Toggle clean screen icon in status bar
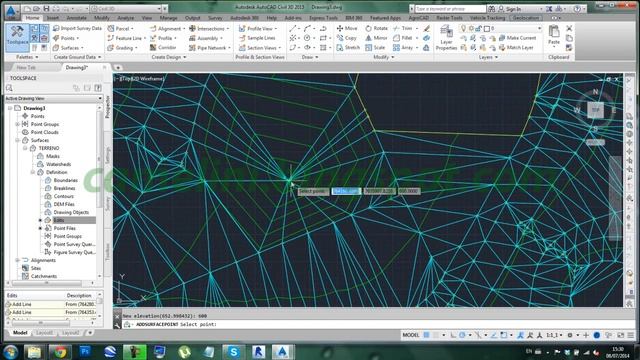640x360 pixels. tap(620, 335)
